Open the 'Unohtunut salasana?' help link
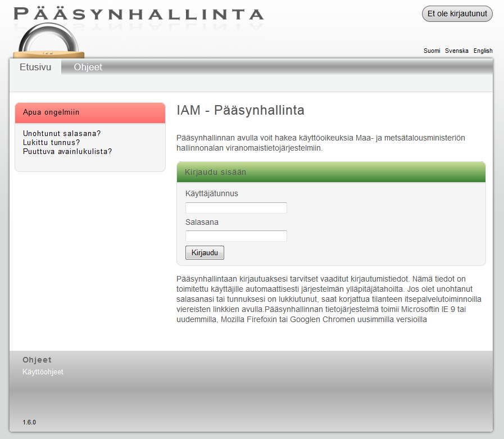 pos(62,133)
